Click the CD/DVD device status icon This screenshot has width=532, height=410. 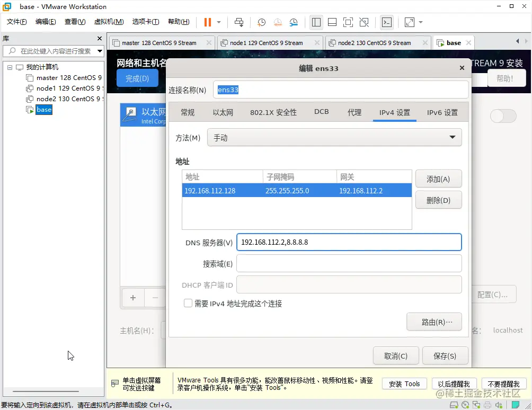(465, 405)
